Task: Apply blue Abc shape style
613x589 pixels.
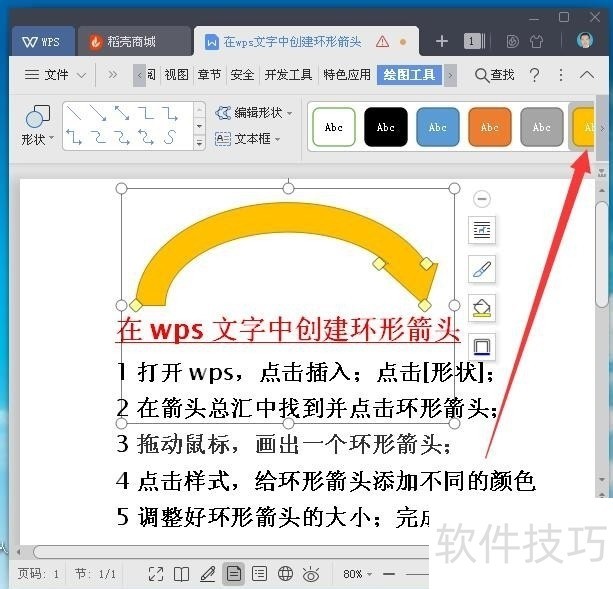Action: 437,127
